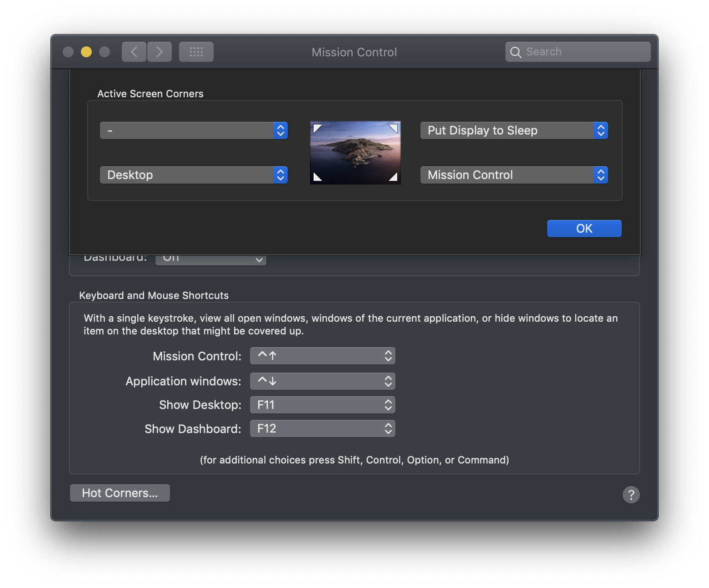The image size is (709, 588).
Task: Click top-left corner arrow on thumbnail
Action: 318,129
